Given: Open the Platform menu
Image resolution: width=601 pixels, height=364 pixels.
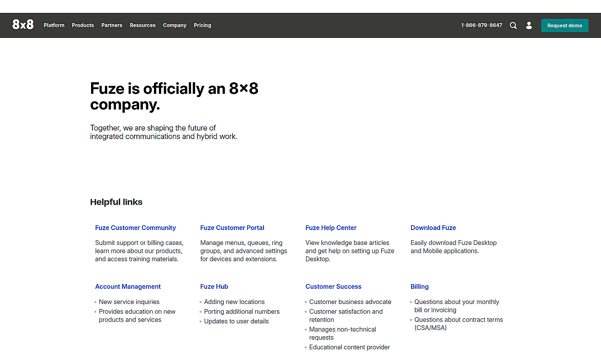Looking at the screenshot, I should (x=54, y=25).
